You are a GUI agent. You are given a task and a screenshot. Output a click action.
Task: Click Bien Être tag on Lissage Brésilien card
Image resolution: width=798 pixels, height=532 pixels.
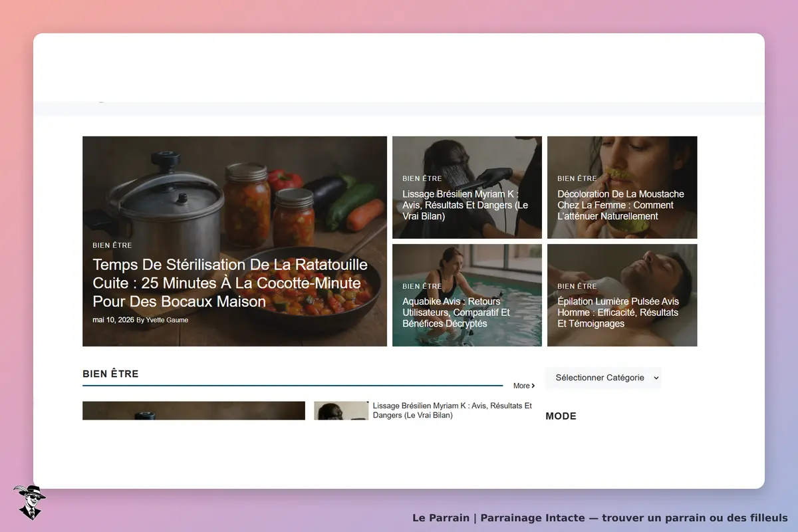click(422, 178)
